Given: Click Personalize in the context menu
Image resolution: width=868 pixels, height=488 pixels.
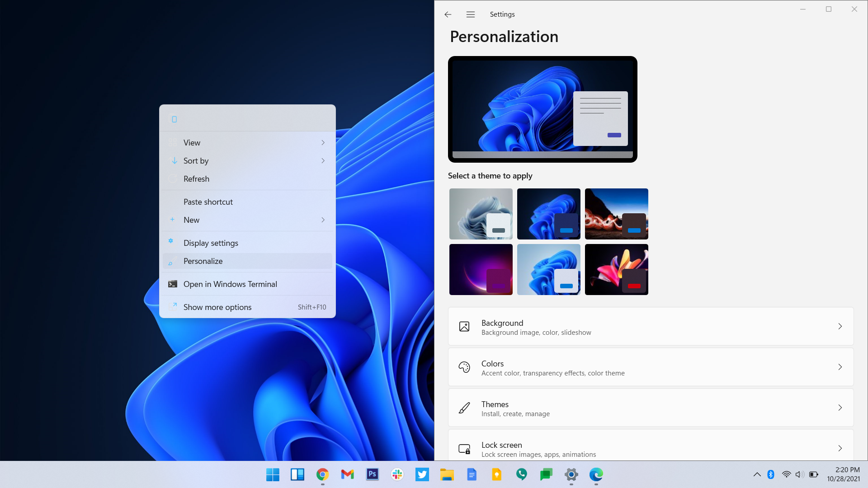Looking at the screenshot, I should coord(203,260).
